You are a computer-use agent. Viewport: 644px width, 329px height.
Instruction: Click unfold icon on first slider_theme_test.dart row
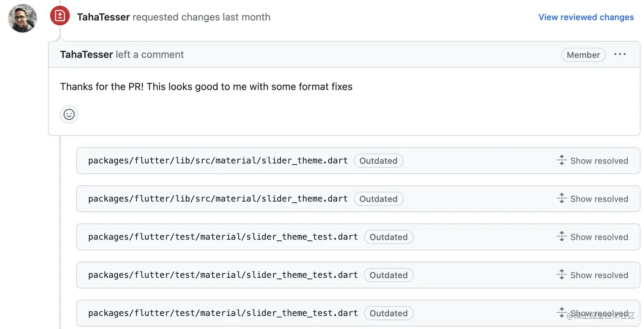tap(562, 237)
